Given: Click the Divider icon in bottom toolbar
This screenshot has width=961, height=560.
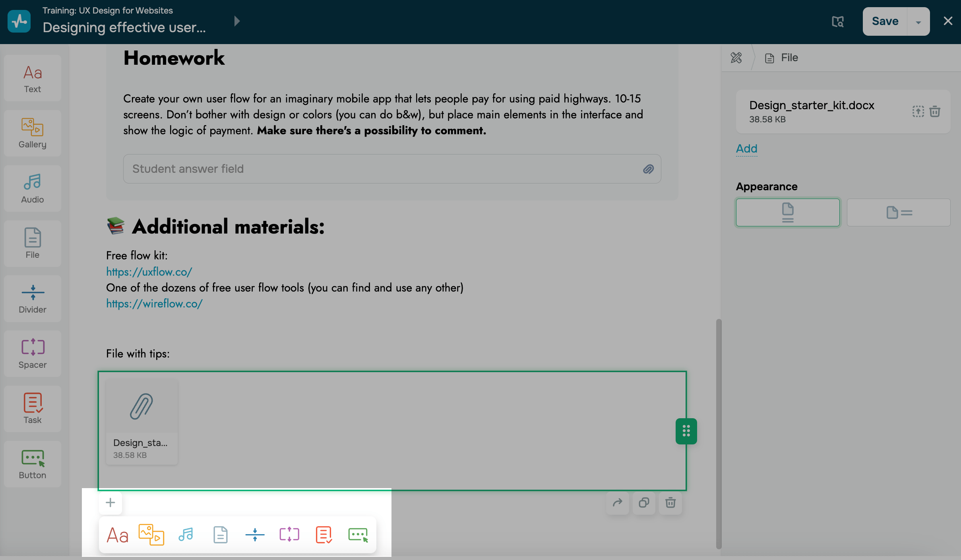Looking at the screenshot, I should [x=255, y=535].
